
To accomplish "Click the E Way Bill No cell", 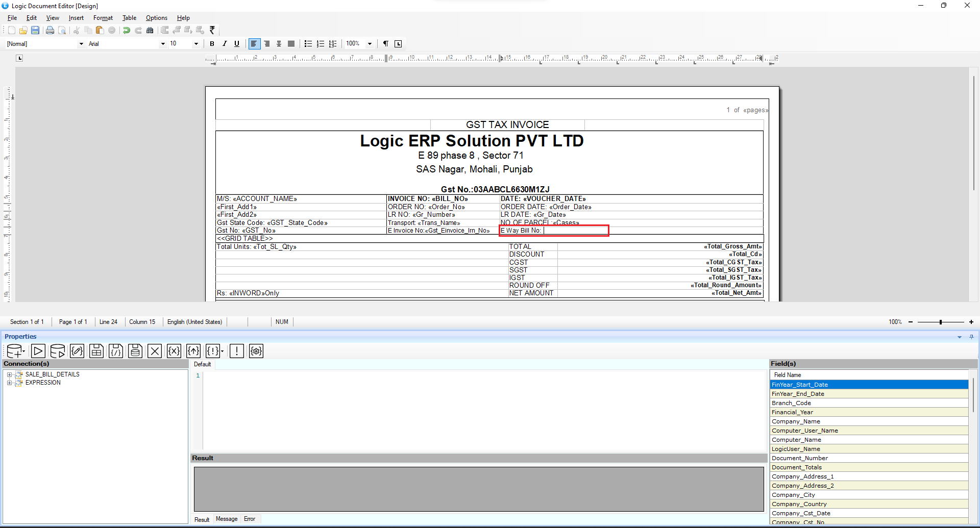I will coord(554,231).
